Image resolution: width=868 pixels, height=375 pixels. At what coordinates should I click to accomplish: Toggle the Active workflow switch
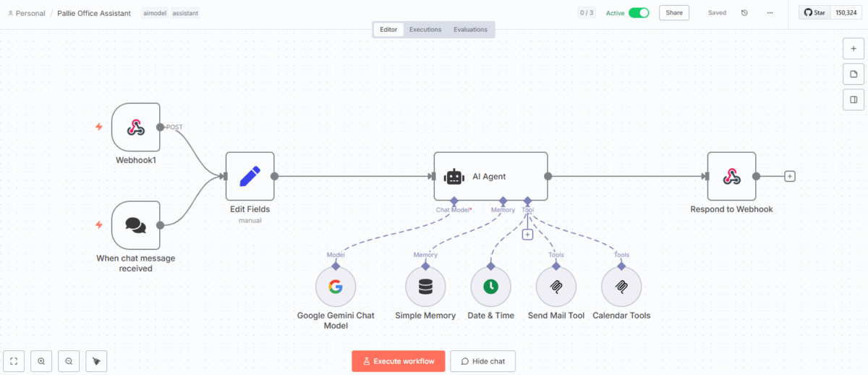pos(638,13)
